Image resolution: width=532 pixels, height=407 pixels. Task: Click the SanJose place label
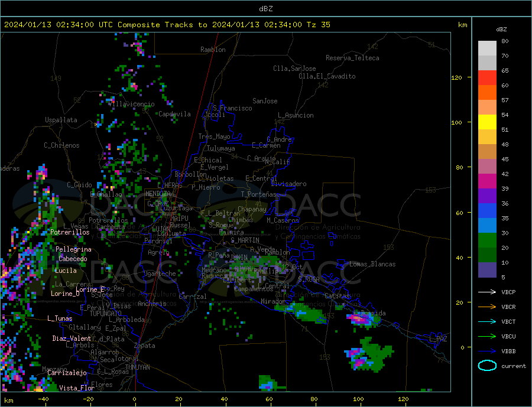[x=265, y=101]
